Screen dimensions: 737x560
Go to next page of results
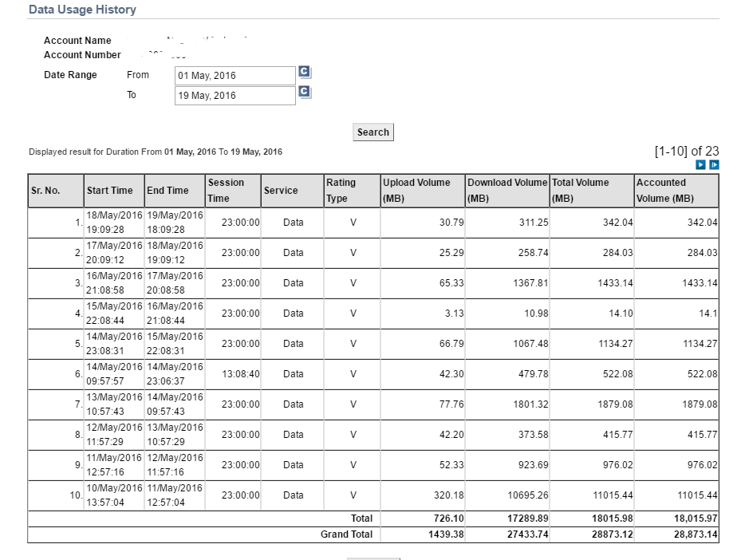click(x=701, y=165)
